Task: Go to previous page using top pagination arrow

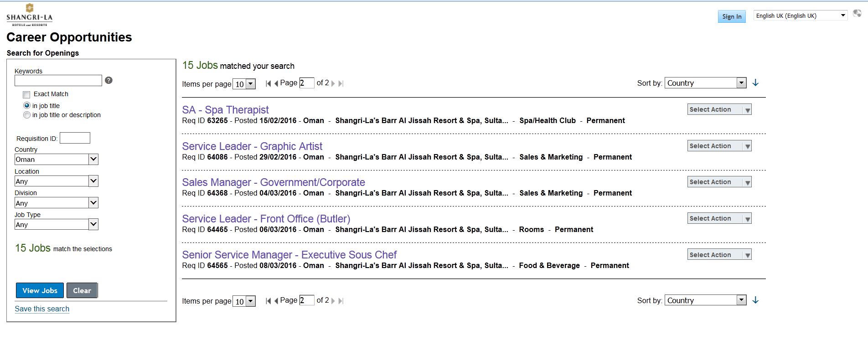Action: click(x=276, y=83)
